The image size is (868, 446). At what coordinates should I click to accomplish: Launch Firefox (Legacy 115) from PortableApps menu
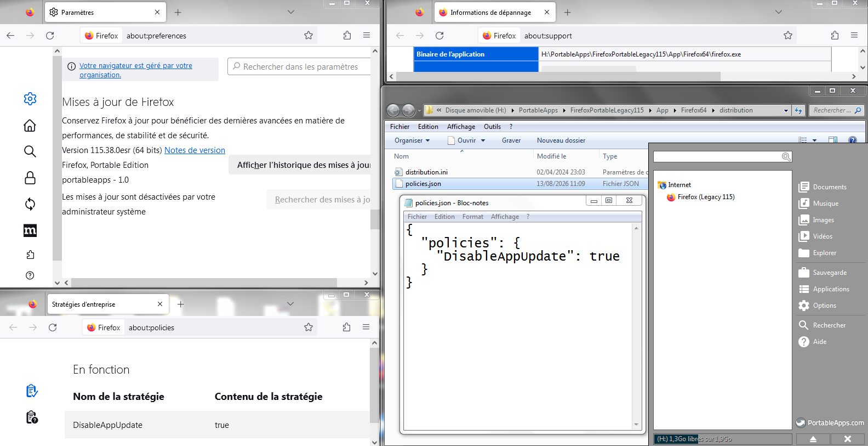(701, 197)
